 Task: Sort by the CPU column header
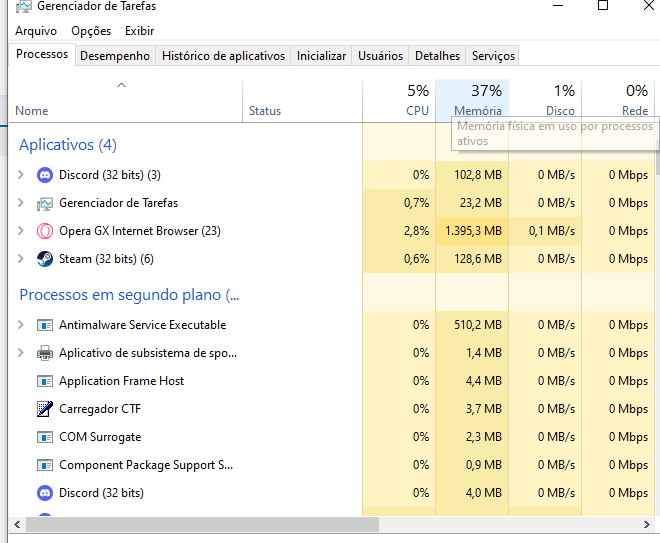point(399,101)
